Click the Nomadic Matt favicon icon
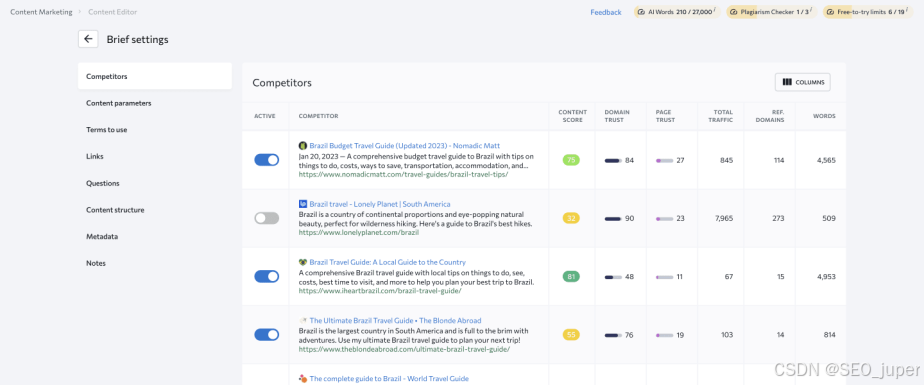The image size is (924, 385). [303, 146]
